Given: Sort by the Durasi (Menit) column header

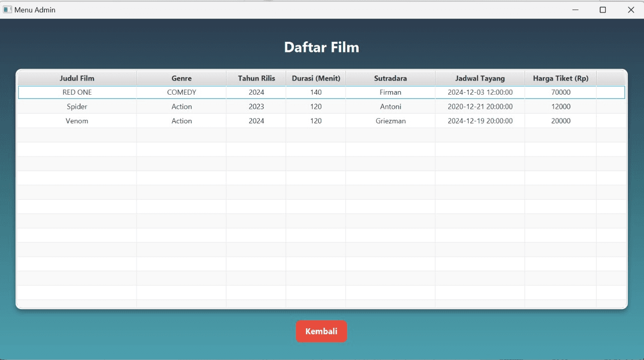Looking at the screenshot, I should [315, 78].
